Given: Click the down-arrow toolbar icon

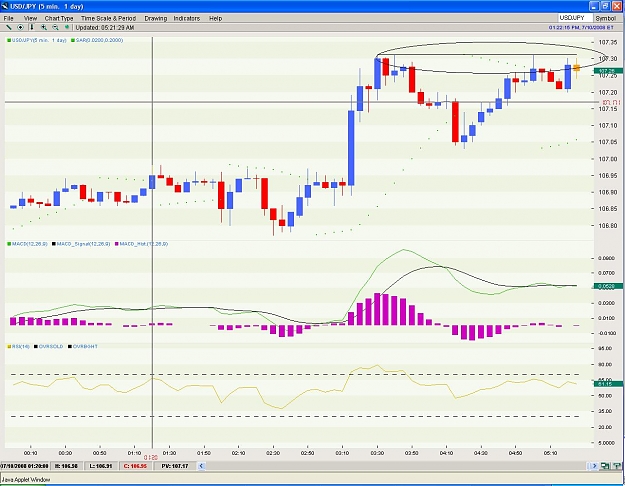Looking at the screenshot, I should 31,28.
